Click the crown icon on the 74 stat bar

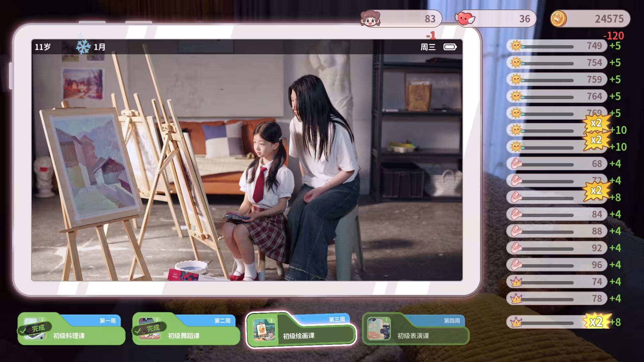[x=516, y=282]
